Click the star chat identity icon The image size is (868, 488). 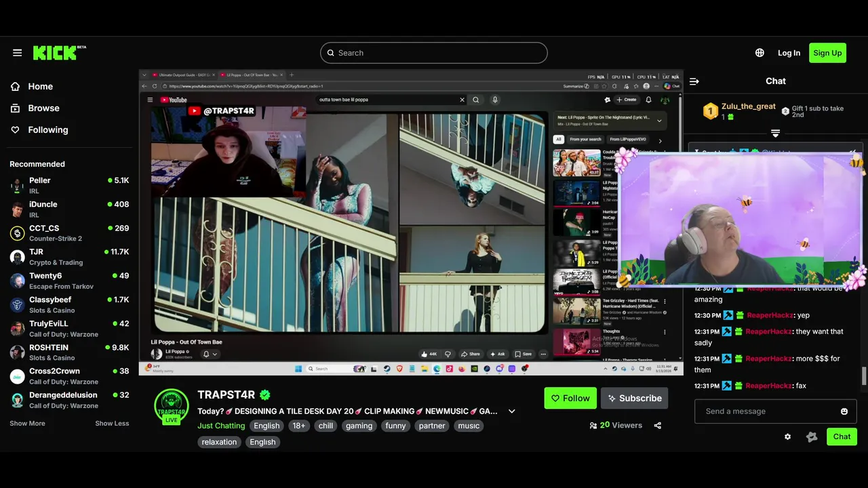[x=812, y=437]
